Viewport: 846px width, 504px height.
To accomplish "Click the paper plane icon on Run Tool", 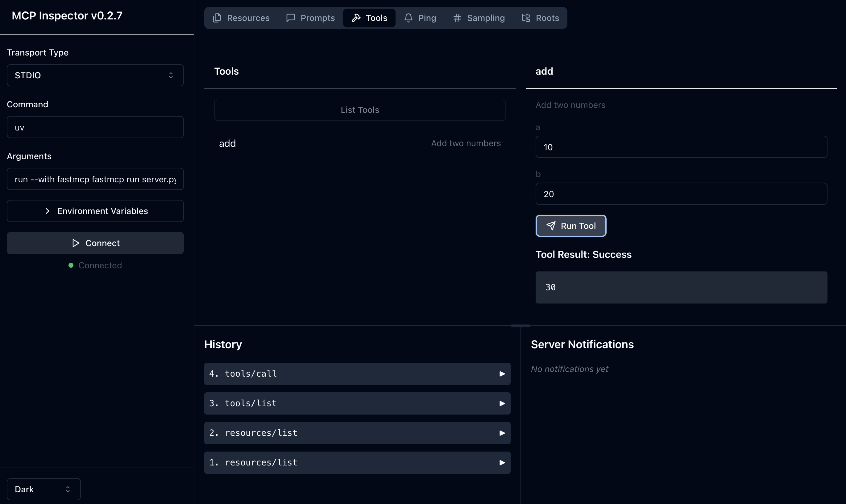I will click(x=551, y=226).
